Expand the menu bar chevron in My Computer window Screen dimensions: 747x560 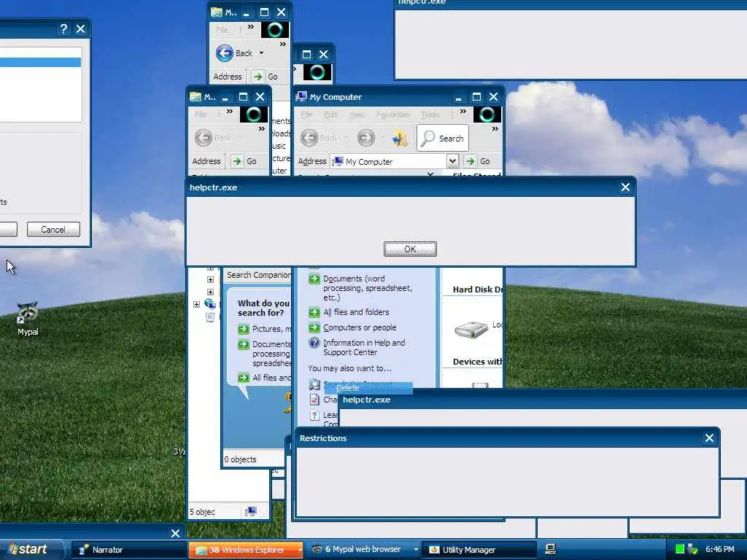[x=462, y=112]
